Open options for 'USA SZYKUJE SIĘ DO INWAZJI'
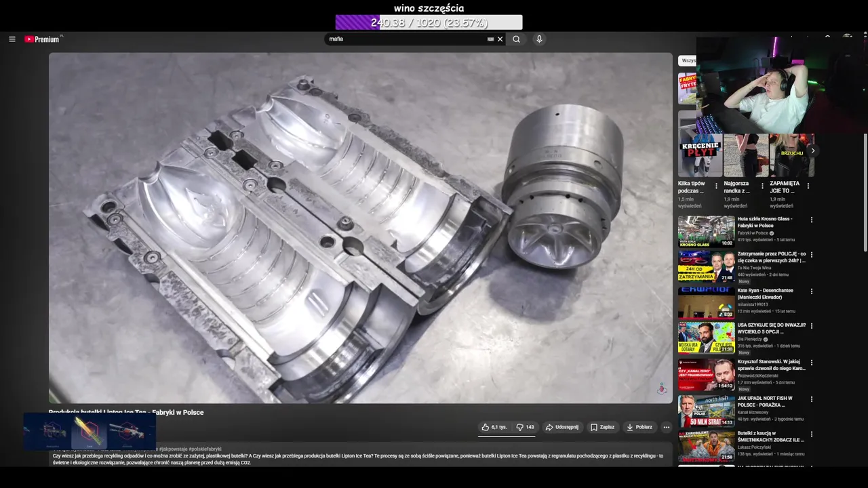The width and height of the screenshot is (868, 488). tap(811, 327)
